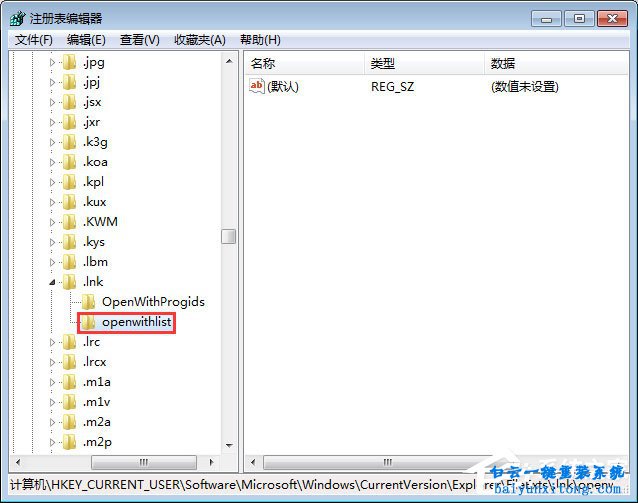Click the .m2p folder icon
The height and width of the screenshot is (503, 638).
[70, 442]
